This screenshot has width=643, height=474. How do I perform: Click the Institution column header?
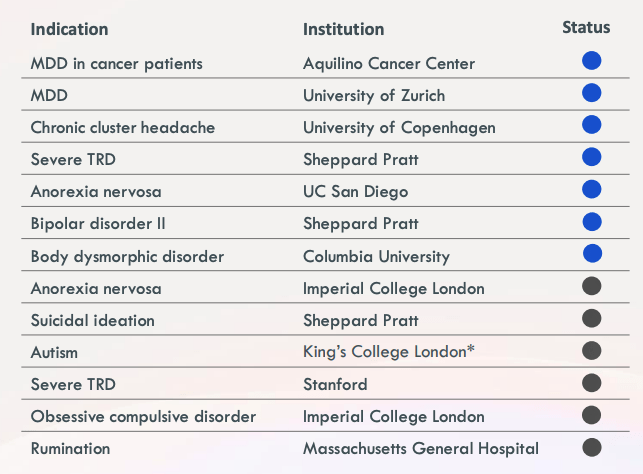[344, 30]
